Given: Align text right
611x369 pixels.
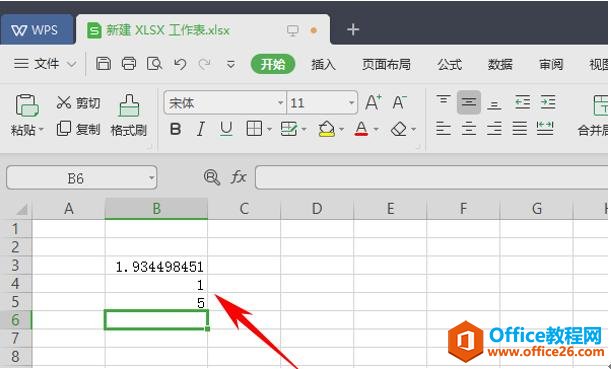Looking at the screenshot, I should click(494, 128).
